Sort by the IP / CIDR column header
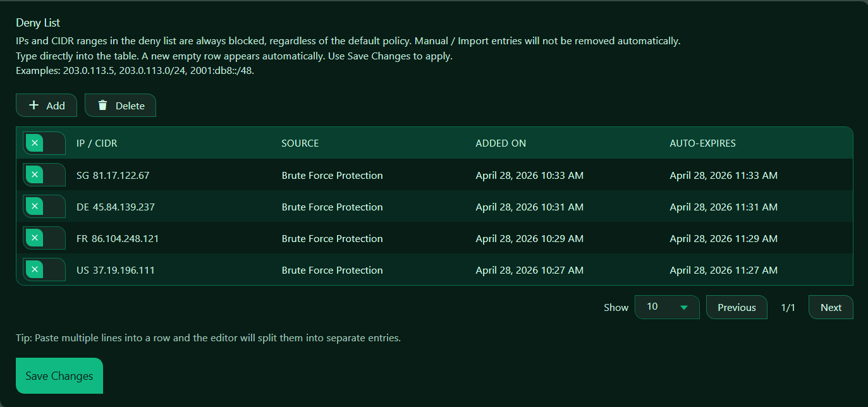The height and width of the screenshot is (407, 868). (97, 143)
